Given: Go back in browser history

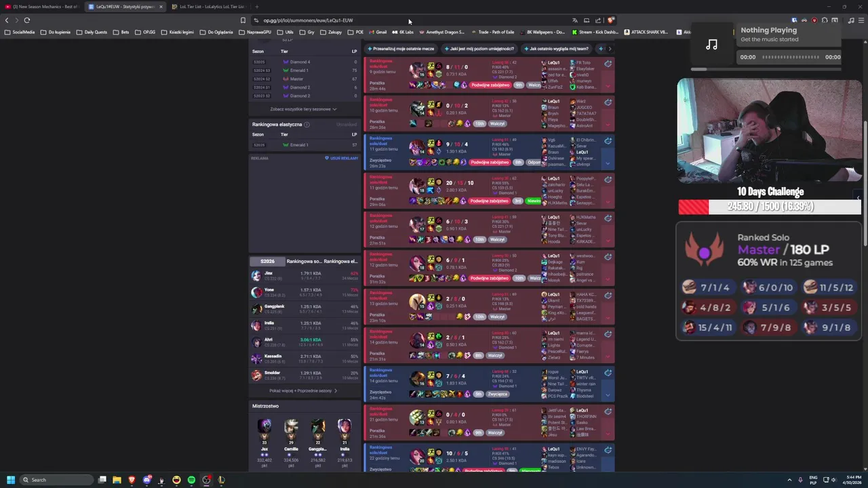Looking at the screenshot, I should (7, 20).
